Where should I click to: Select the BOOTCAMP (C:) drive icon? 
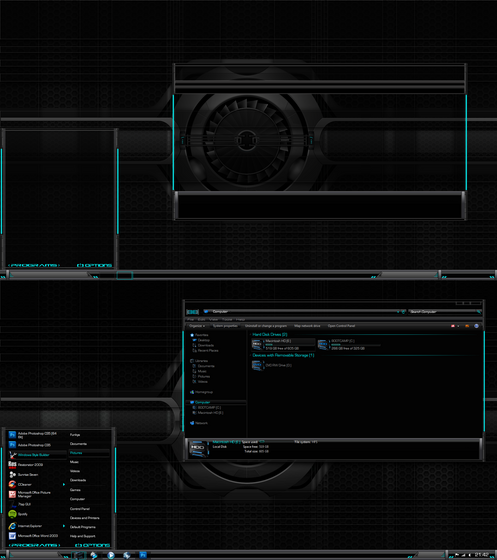323,345
